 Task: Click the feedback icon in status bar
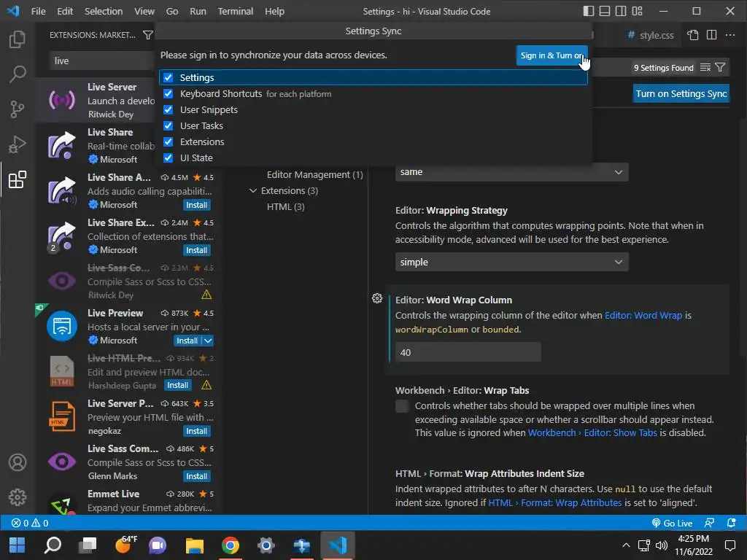(709, 523)
